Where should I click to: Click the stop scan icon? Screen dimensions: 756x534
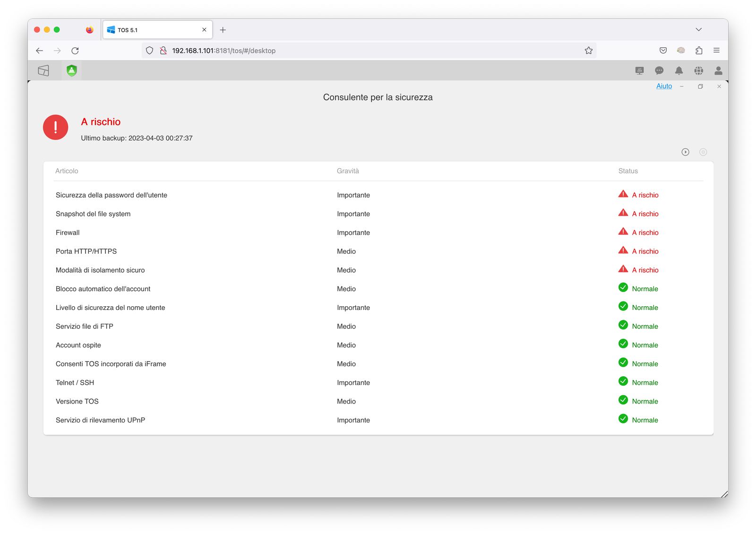click(703, 152)
